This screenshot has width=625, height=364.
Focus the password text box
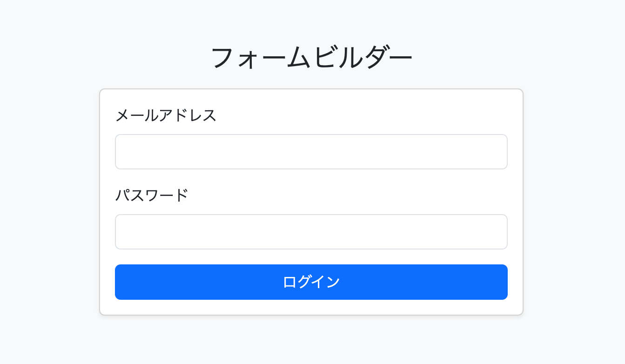tap(311, 232)
